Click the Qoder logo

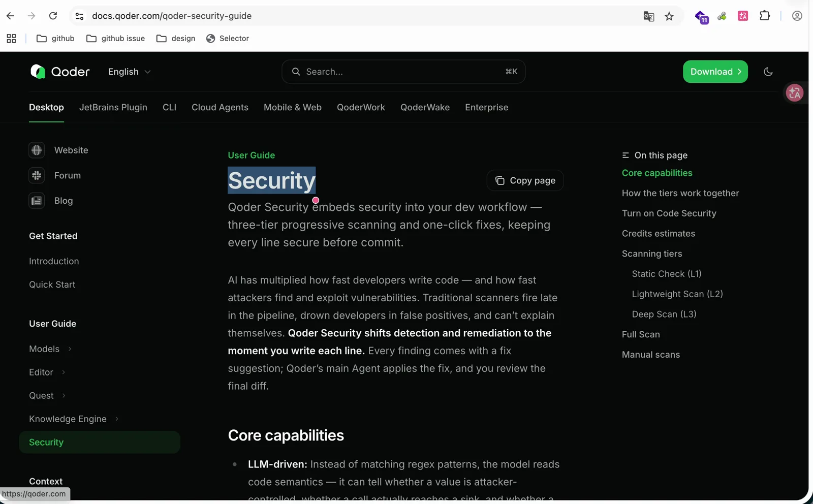tap(60, 72)
